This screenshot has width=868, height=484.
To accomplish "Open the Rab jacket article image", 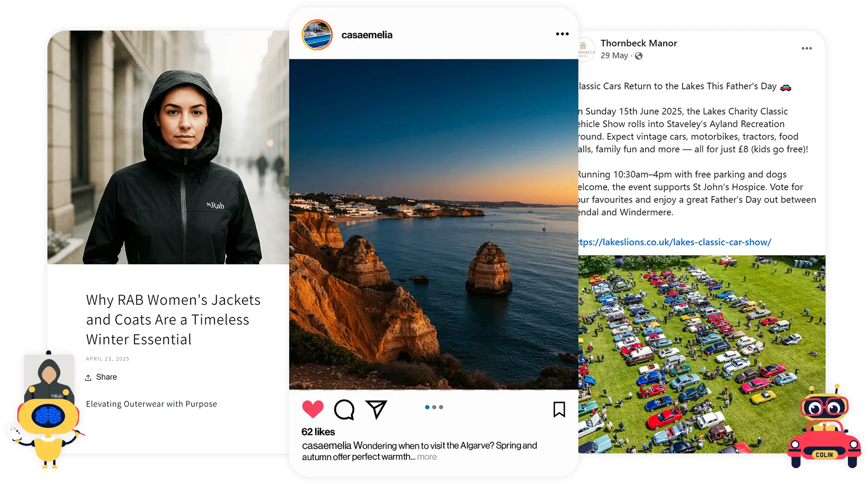I will pyautogui.click(x=168, y=147).
